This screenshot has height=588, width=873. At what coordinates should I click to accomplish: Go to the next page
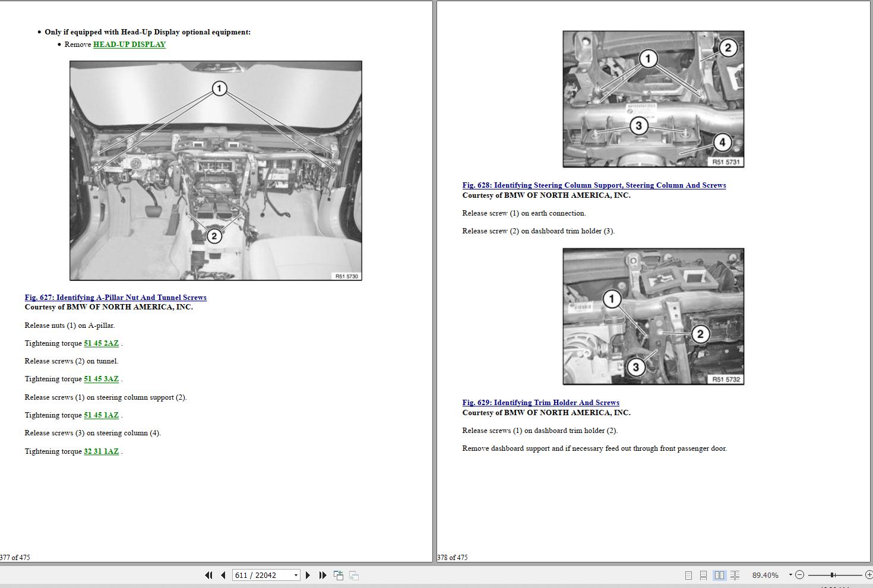(308, 575)
